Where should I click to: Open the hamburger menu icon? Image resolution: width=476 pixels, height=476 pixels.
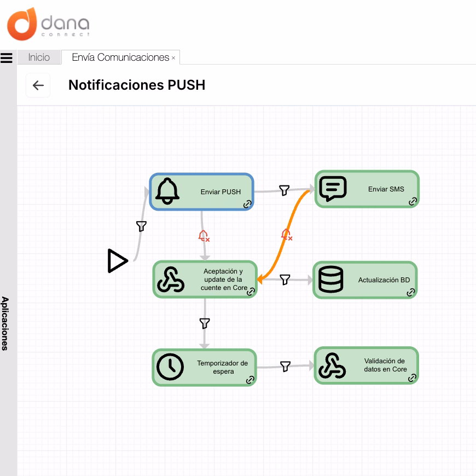coord(7,57)
